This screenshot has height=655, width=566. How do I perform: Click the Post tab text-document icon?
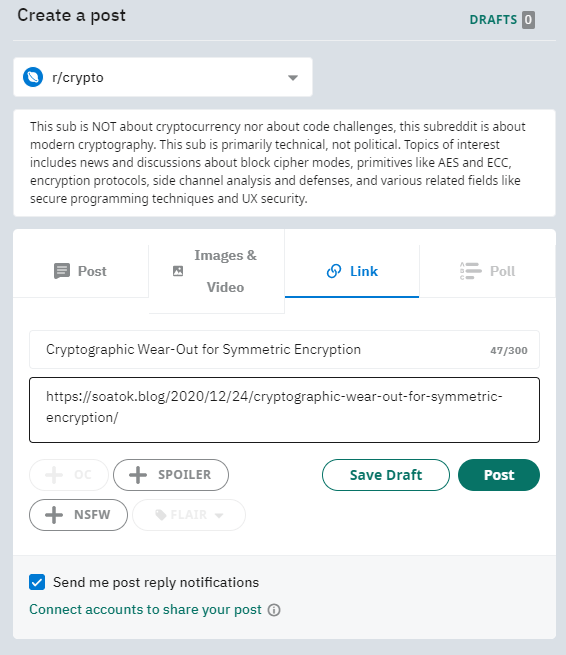62,271
